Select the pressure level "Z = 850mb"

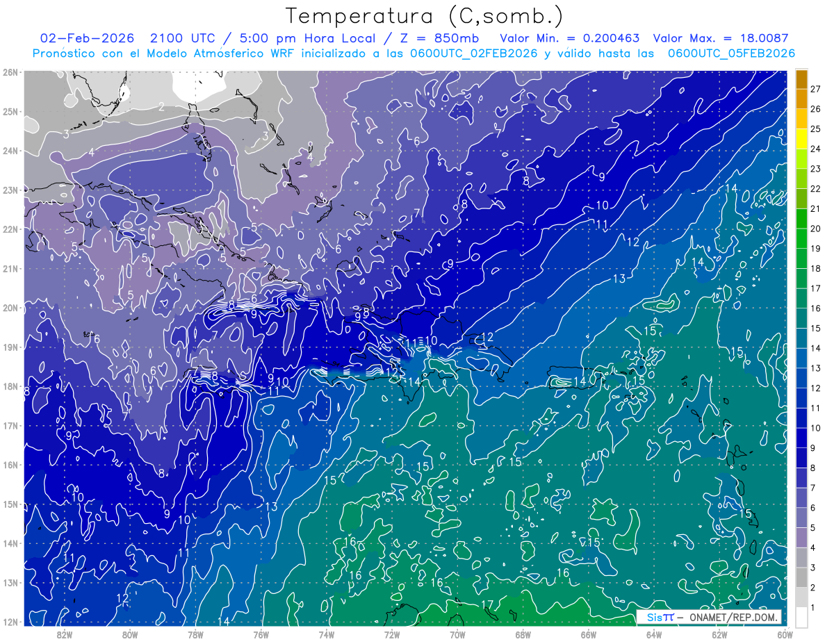pyautogui.click(x=439, y=38)
